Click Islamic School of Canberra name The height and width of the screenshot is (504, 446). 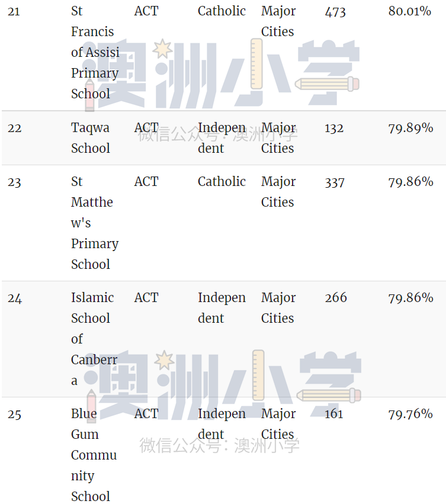pyautogui.click(x=94, y=339)
